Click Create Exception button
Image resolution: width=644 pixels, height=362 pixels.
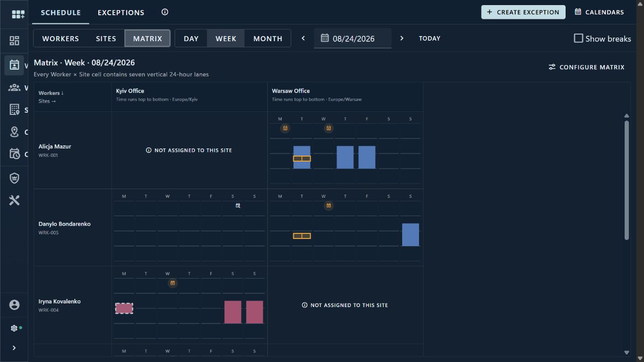pyautogui.click(x=523, y=12)
